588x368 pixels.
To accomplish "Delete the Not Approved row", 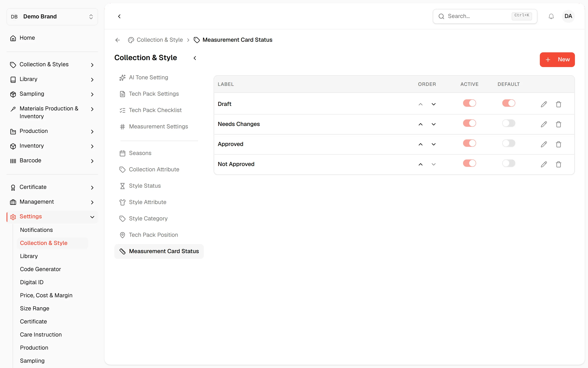I will [x=559, y=164].
